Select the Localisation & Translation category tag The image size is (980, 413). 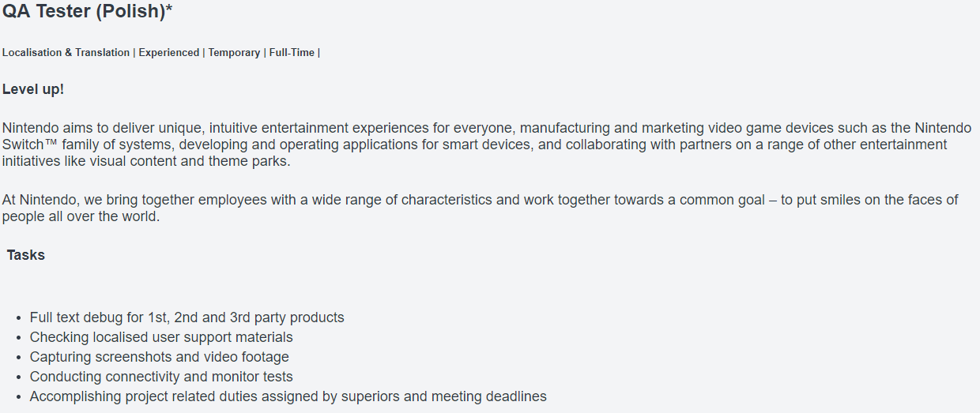coord(66,53)
